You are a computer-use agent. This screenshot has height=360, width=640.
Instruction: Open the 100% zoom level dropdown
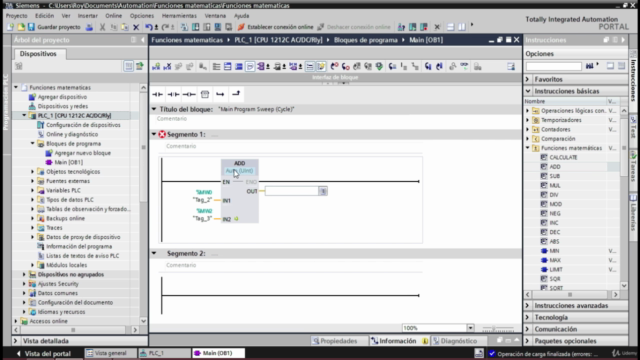470,328
